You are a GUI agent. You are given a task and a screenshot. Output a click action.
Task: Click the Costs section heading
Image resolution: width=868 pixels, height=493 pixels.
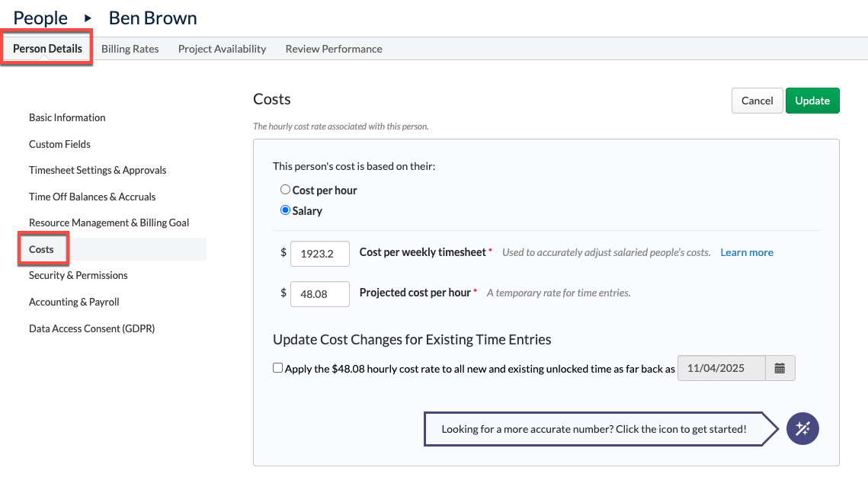pos(272,99)
